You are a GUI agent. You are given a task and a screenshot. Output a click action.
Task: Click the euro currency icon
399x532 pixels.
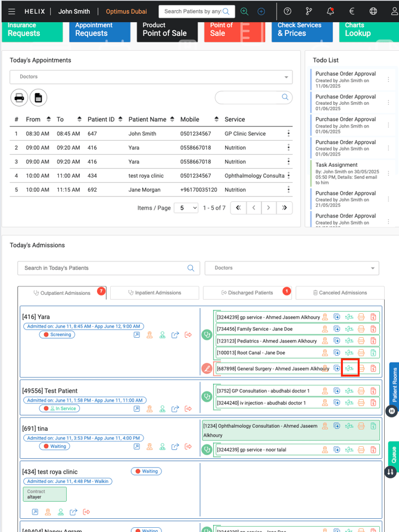point(351,11)
